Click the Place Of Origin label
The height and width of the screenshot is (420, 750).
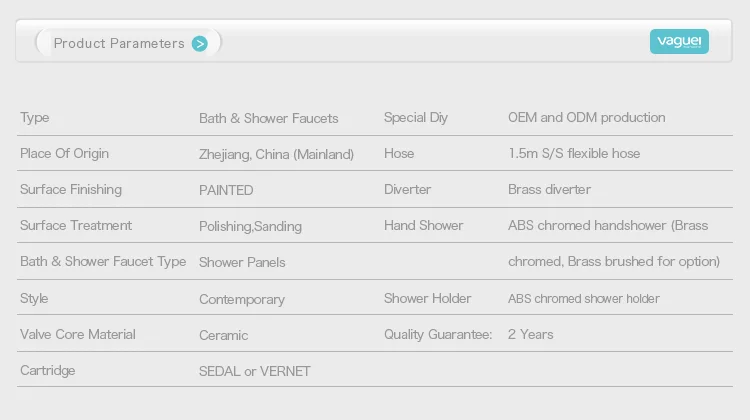point(64,154)
